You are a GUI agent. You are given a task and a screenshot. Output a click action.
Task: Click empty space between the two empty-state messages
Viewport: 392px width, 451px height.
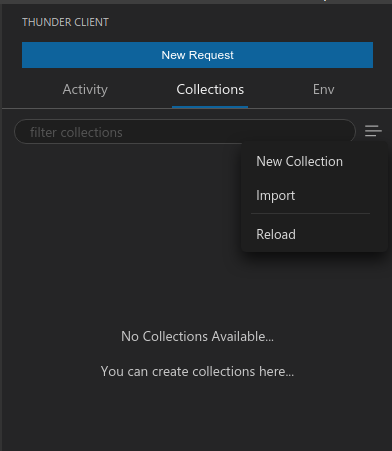pyautogui.click(x=197, y=354)
